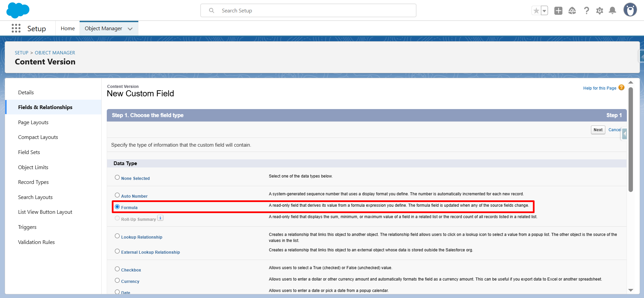
Task: Click the Salesforce cloud logo
Action: pyautogui.click(x=18, y=10)
